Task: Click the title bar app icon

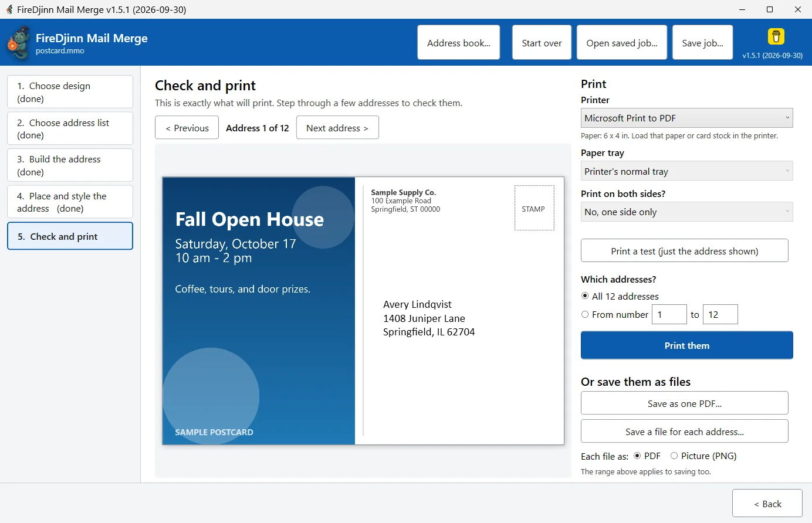Action: [x=9, y=9]
